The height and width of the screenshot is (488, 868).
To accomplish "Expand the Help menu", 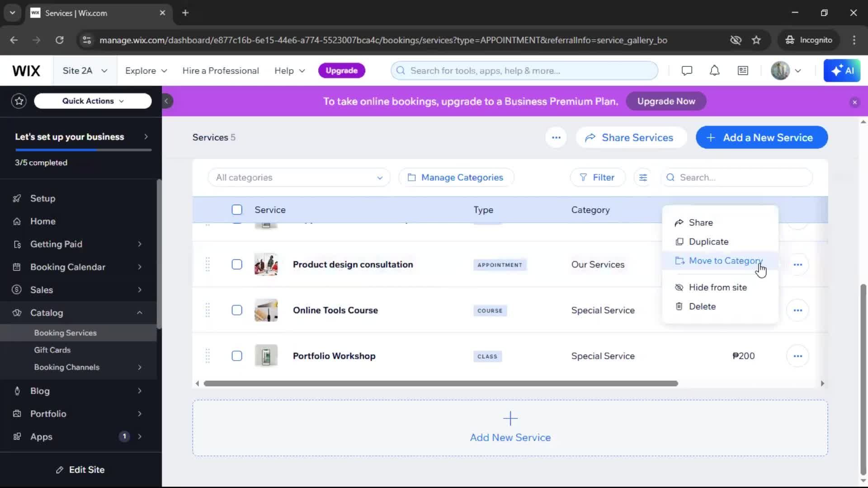I will tap(289, 70).
